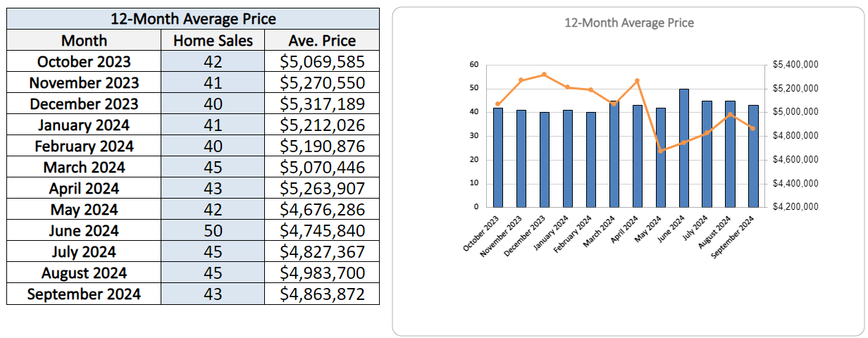Select the home sales value 50 for June 2024

click(x=213, y=230)
